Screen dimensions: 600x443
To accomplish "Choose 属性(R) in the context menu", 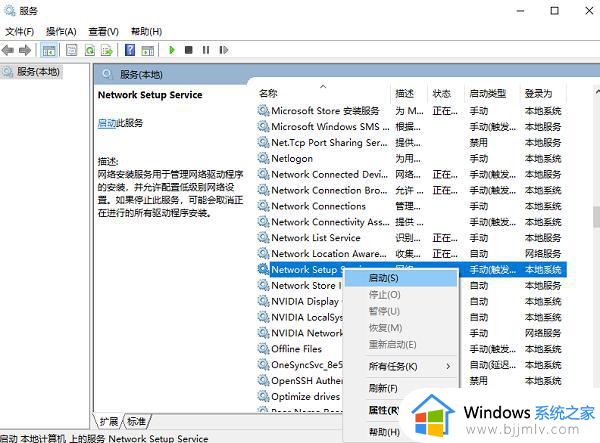I will point(384,410).
